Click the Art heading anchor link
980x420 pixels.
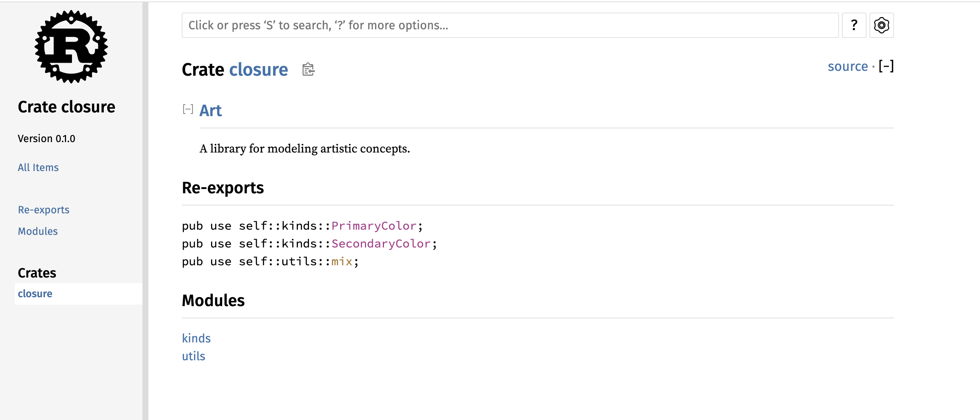(210, 111)
